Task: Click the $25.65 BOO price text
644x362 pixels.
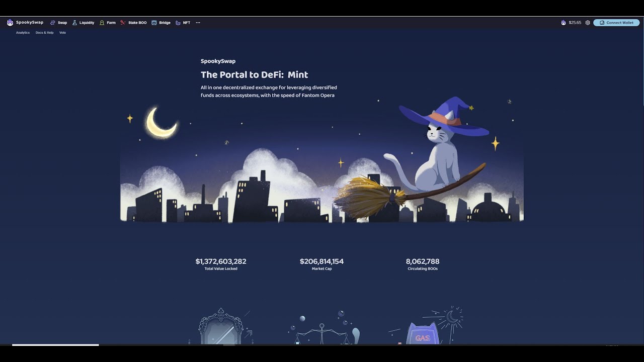Action: click(575, 23)
